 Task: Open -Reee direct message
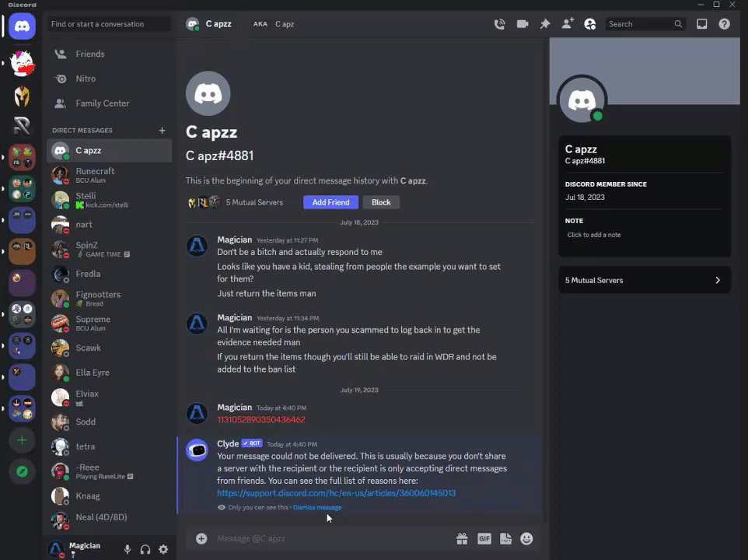110,471
